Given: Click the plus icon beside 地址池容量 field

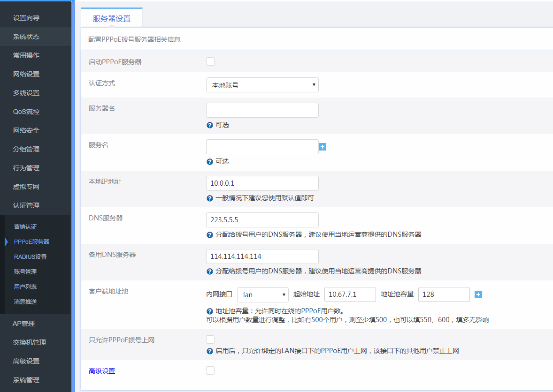Looking at the screenshot, I should (x=478, y=294).
